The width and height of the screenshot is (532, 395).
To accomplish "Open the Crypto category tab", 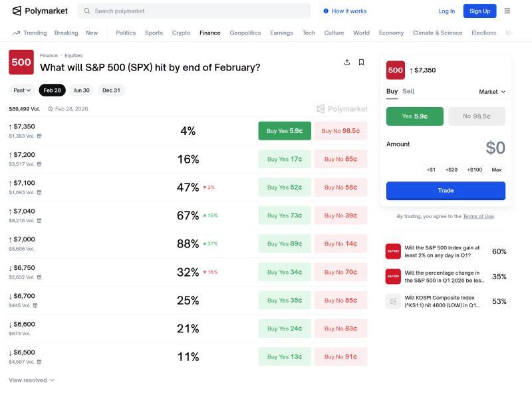I will point(181,33).
